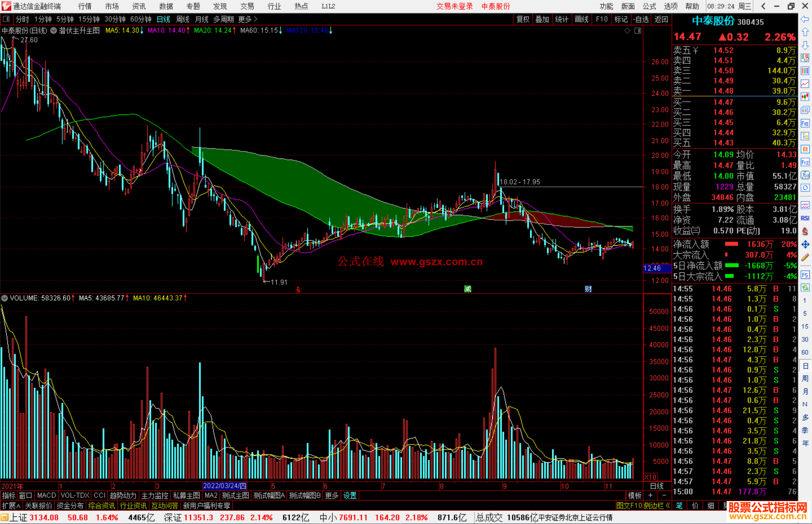Screen dimensions: 812x524
Task: Switch to the MACD indicator tab
Action: [x=47, y=495]
